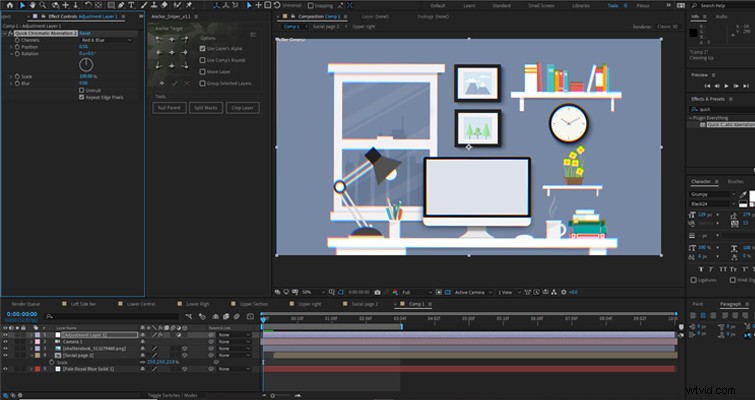Image resolution: width=755 pixels, height=400 pixels.
Task: Click Toggle Switches / Modes button
Action: (172, 395)
